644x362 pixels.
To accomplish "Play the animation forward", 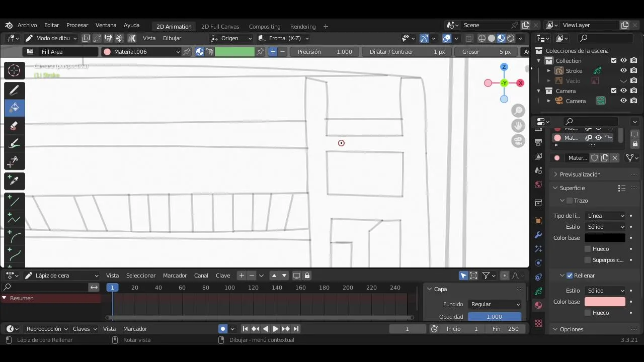I will pos(275,329).
